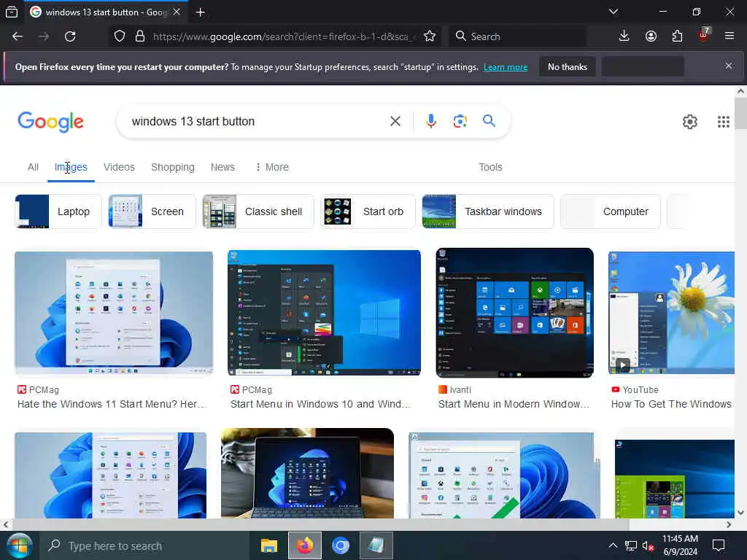Switch to the Shopping results tab
The width and height of the screenshot is (747, 560).
pos(172,167)
